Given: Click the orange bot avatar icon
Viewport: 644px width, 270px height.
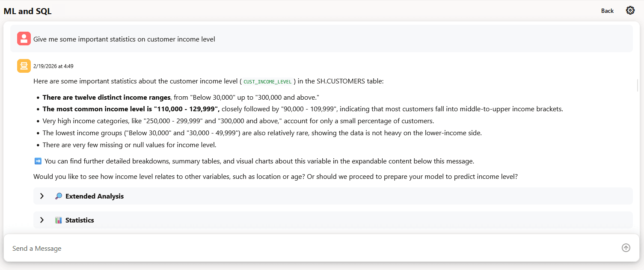Looking at the screenshot, I should click(x=24, y=66).
